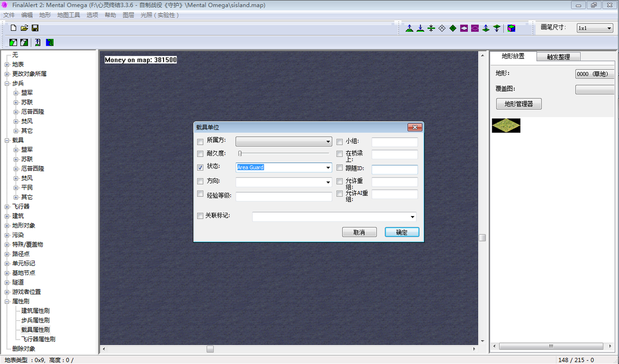Open the 地形管理器 button
The image size is (619, 364).
click(519, 104)
